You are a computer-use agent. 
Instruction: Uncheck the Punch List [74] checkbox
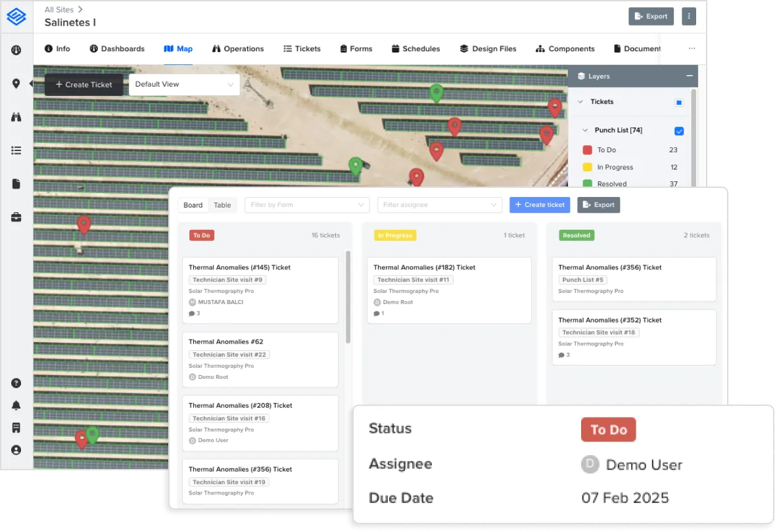679,131
